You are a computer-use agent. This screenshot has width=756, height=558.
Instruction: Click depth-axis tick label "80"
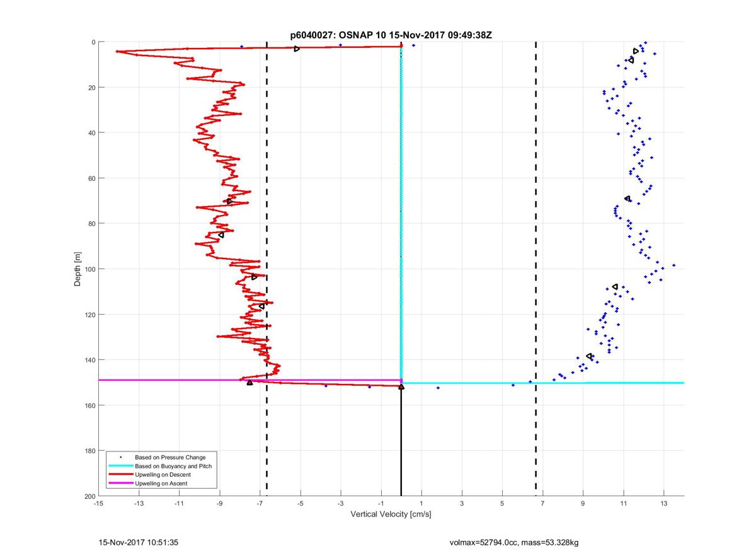pyautogui.click(x=91, y=223)
